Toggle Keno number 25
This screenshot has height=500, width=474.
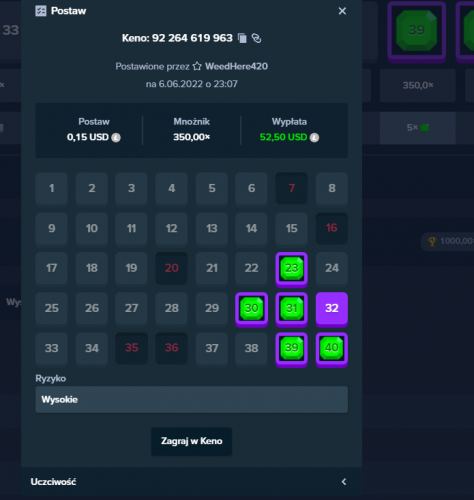pos(52,308)
